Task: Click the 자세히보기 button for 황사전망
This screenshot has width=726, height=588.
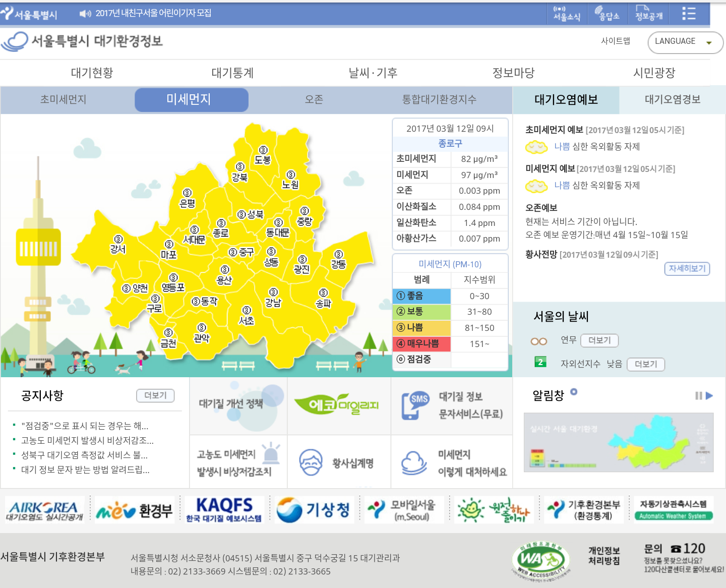Action: (687, 269)
